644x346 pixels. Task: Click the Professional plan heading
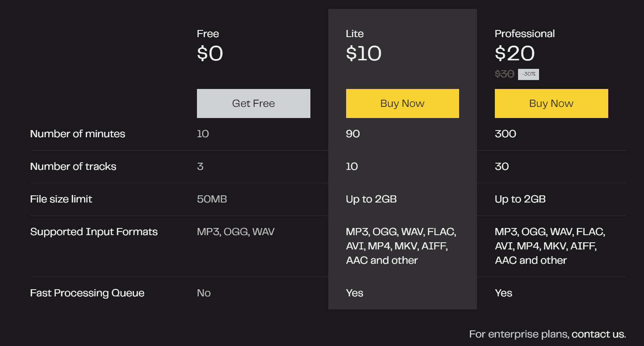pos(525,34)
